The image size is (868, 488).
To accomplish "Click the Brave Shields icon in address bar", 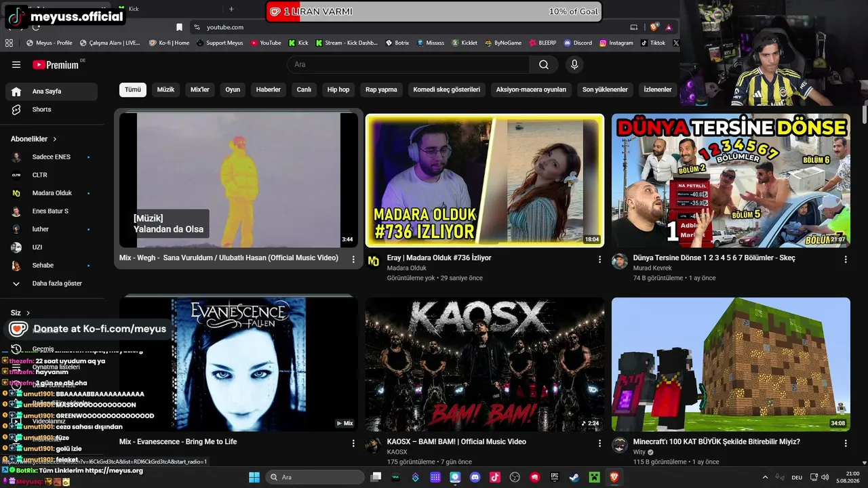I will pos(654,27).
